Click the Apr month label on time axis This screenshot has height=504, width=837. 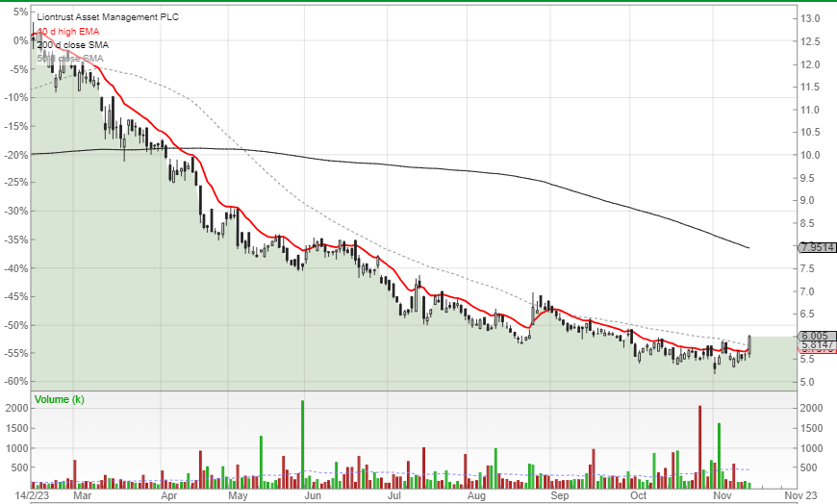coord(168,495)
